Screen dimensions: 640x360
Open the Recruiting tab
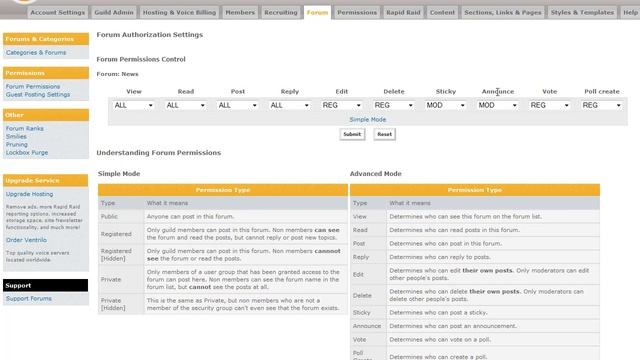281,12
